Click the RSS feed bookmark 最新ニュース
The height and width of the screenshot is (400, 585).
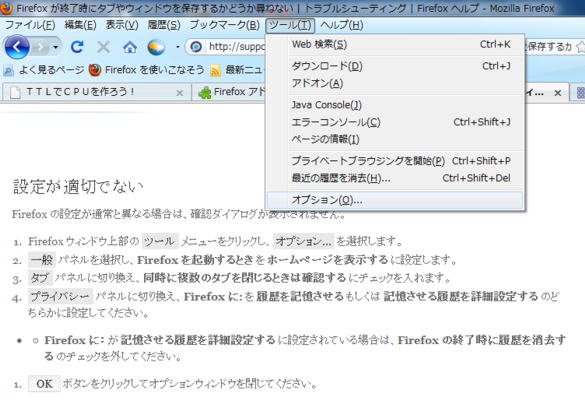[237, 70]
